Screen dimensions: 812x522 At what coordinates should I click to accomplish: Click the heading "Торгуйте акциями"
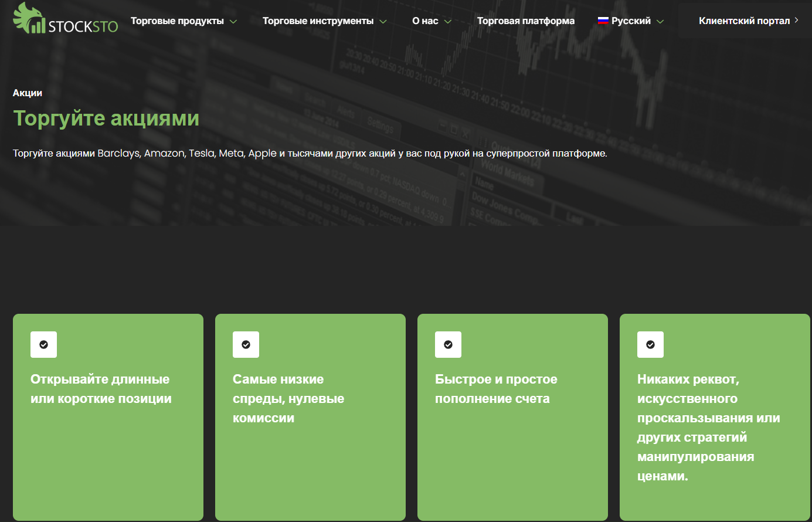click(106, 118)
